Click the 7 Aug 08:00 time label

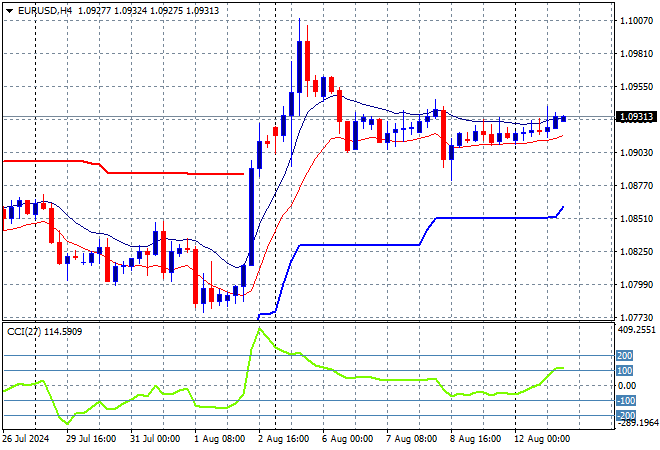click(412, 439)
